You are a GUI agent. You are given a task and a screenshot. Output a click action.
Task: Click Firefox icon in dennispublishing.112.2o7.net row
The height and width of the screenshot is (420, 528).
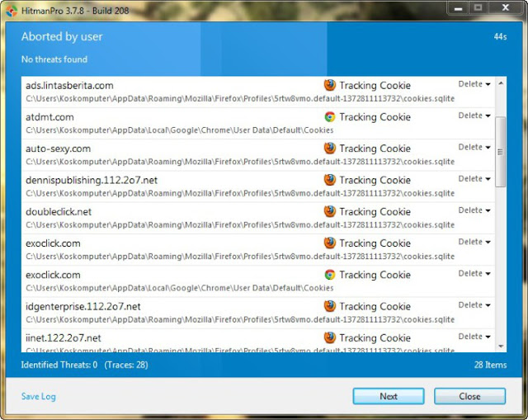330,180
